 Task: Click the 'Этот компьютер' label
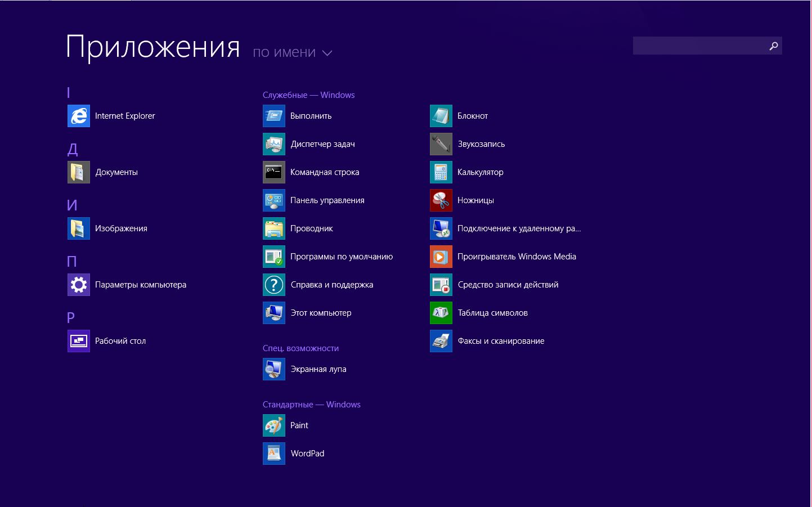click(x=321, y=313)
